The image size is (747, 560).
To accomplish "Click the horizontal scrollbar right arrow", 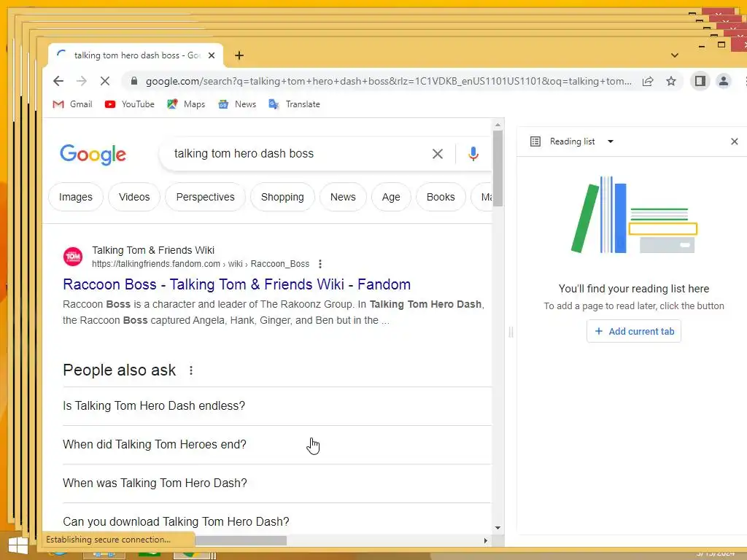I will point(485,540).
